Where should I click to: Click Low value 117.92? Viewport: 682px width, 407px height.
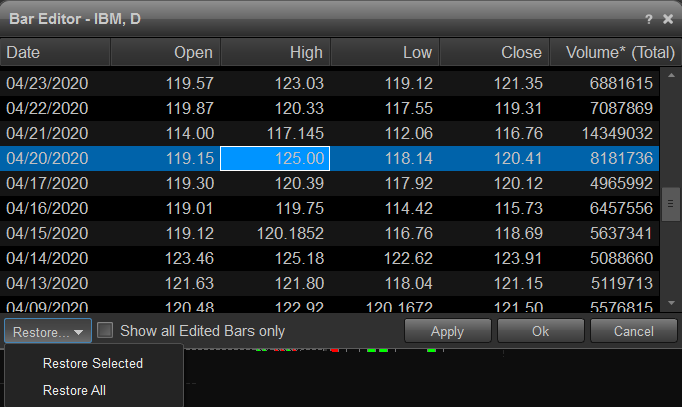point(409,183)
